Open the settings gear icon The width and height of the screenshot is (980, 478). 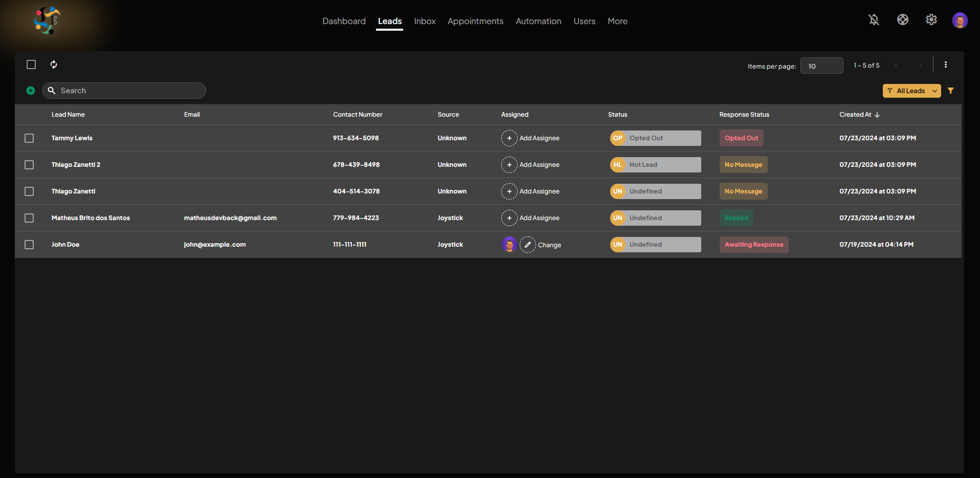point(931,20)
